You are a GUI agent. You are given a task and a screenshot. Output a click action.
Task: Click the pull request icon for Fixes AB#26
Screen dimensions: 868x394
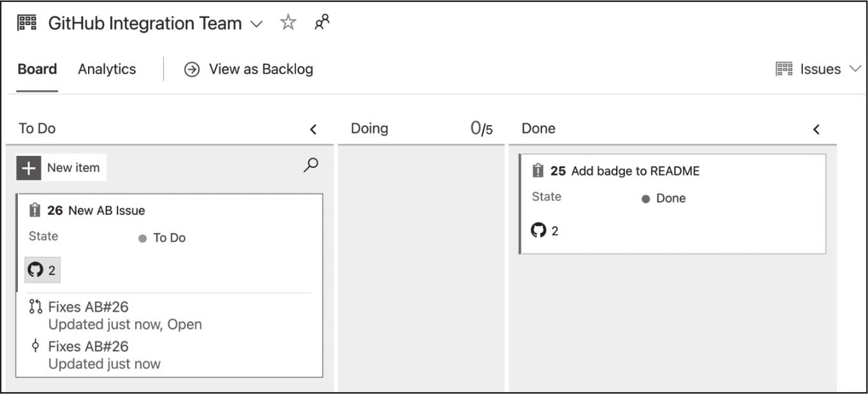point(36,307)
